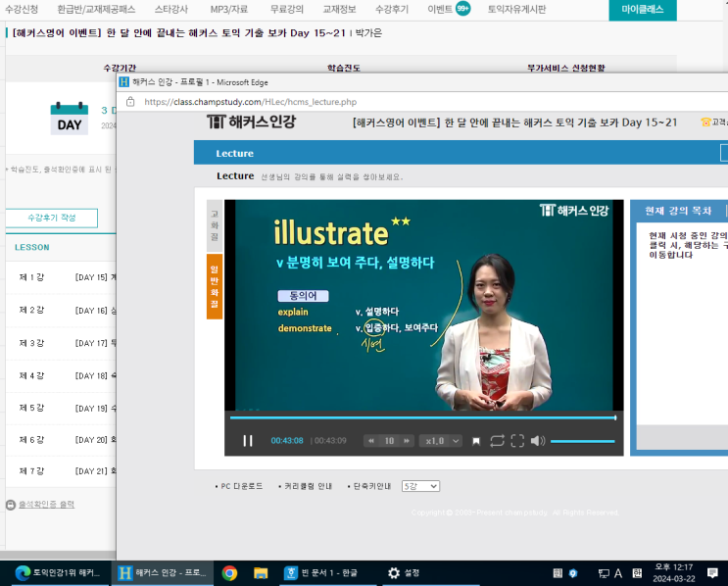Viewport: 728px width, 586px height.
Task: Open 마이클래스 button in main site
Action: [x=642, y=9]
